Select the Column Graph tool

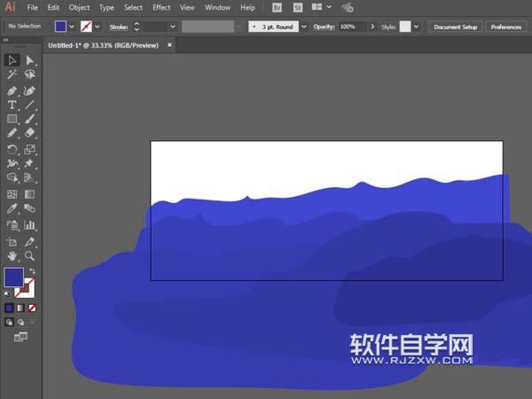[x=29, y=225]
